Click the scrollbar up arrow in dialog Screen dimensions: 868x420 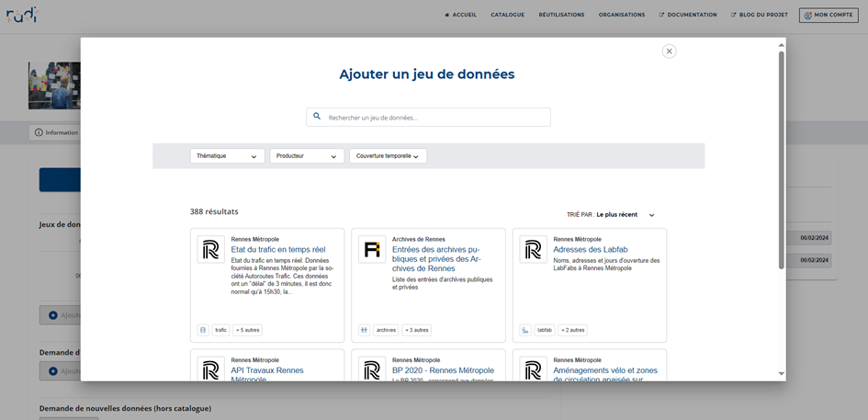782,44
